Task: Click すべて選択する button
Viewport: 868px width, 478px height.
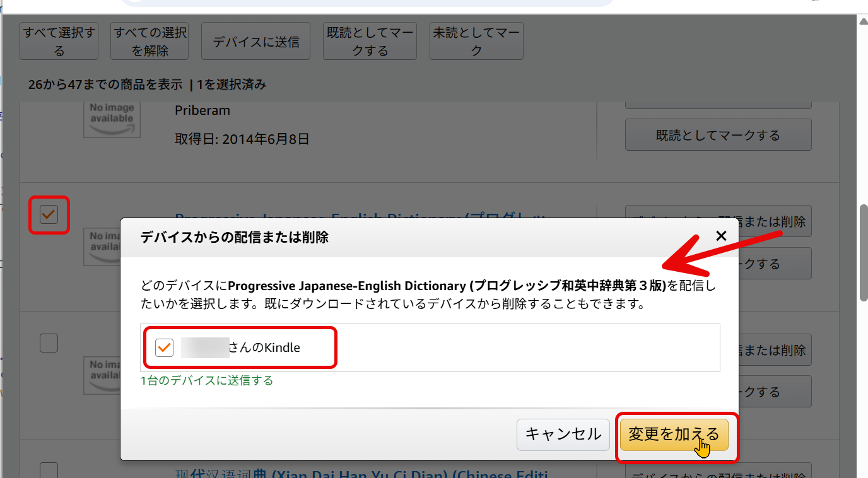Action: [59, 40]
